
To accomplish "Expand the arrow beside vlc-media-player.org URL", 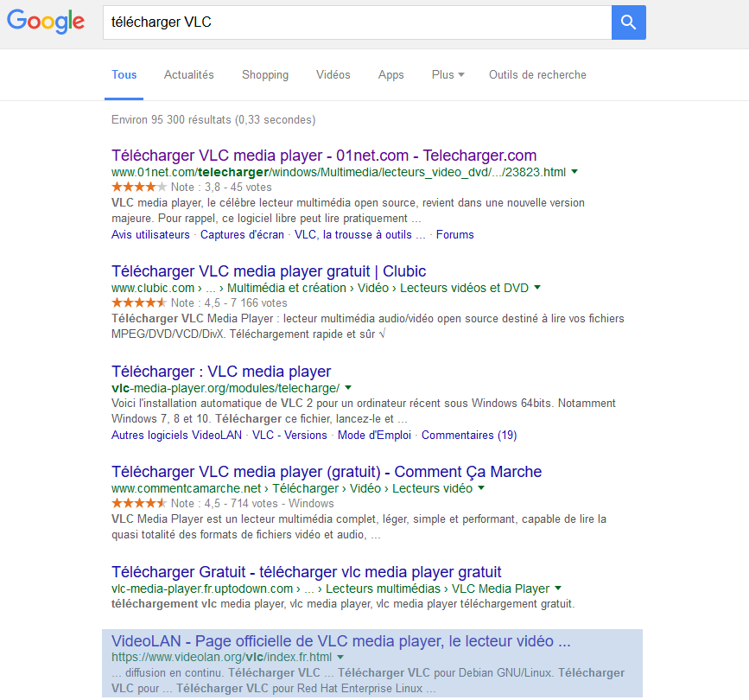I will (348, 387).
